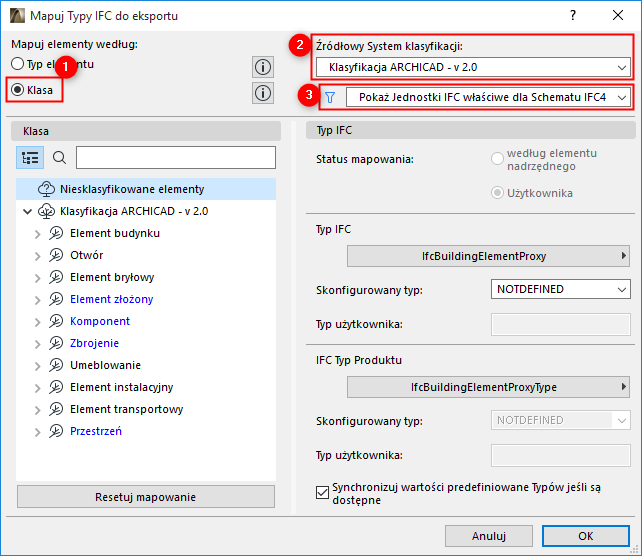This screenshot has height=556, width=642.
Task: Expand the Element złożony node
Action: click(x=38, y=300)
